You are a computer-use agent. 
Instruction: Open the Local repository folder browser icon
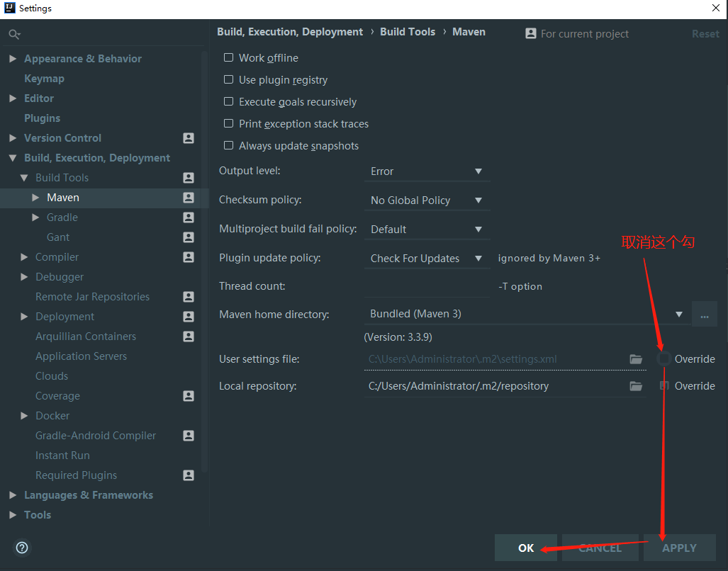(x=636, y=385)
